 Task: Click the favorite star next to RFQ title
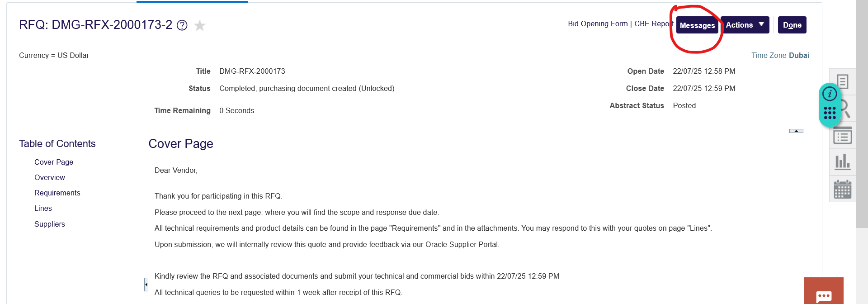click(199, 26)
